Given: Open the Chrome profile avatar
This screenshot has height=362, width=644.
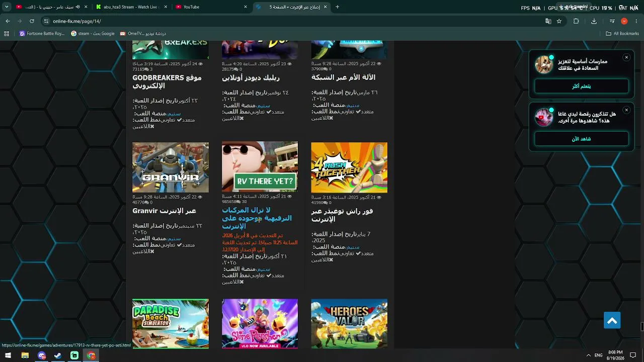Looking at the screenshot, I should click(x=624, y=21).
